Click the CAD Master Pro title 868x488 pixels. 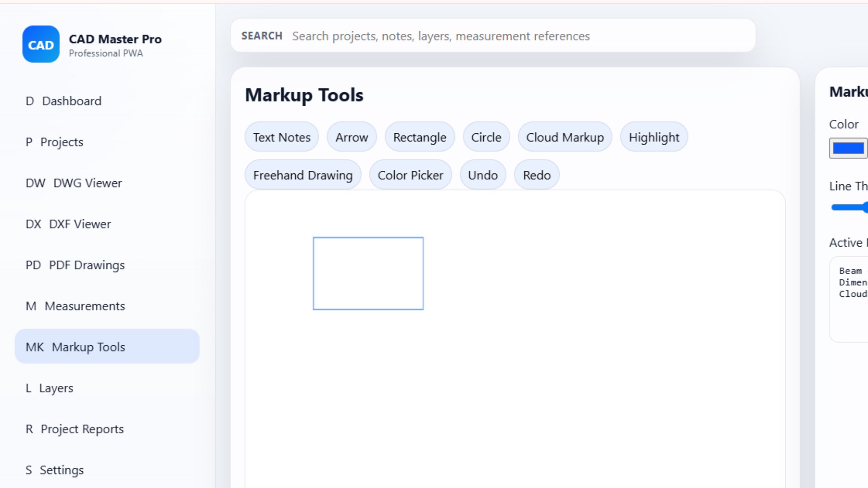(115, 39)
